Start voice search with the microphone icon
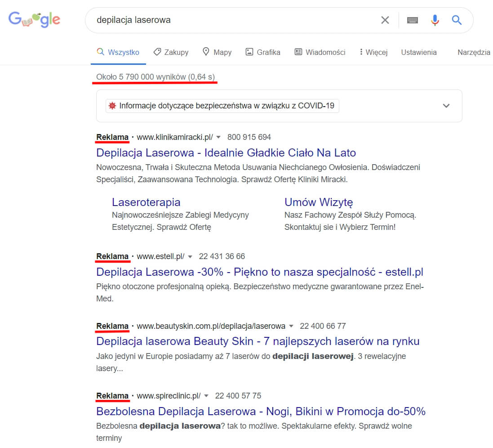 click(x=435, y=20)
